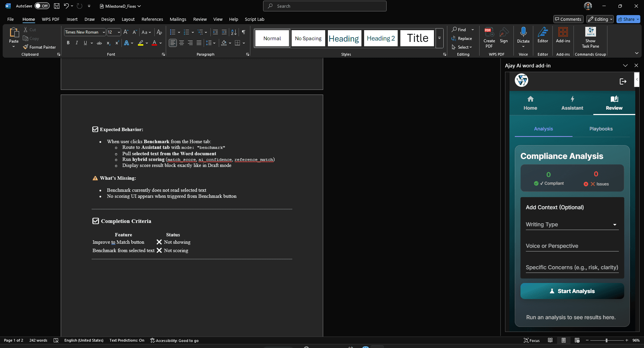Click the Numbering list icon
The width and height of the screenshot is (644, 348).
click(187, 32)
